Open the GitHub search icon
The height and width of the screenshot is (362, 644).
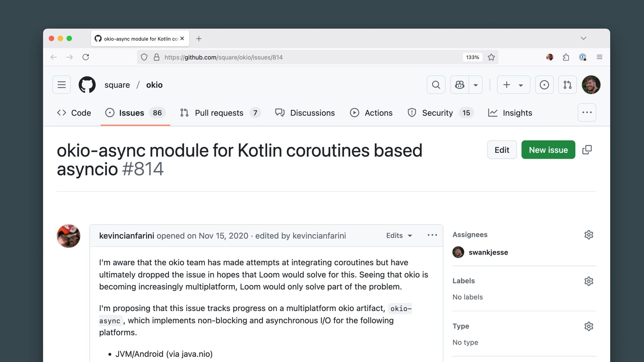(x=436, y=85)
